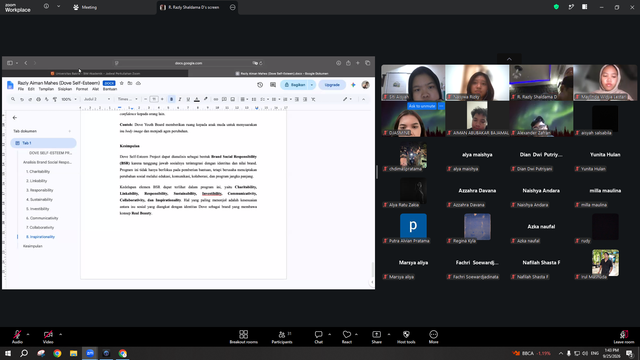
Task: Open the Judul 2 paragraph style dropdown
Action: (97, 99)
